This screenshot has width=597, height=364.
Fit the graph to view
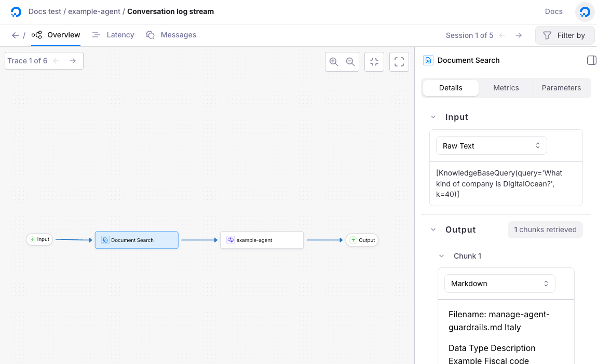pyautogui.click(x=374, y=62)
